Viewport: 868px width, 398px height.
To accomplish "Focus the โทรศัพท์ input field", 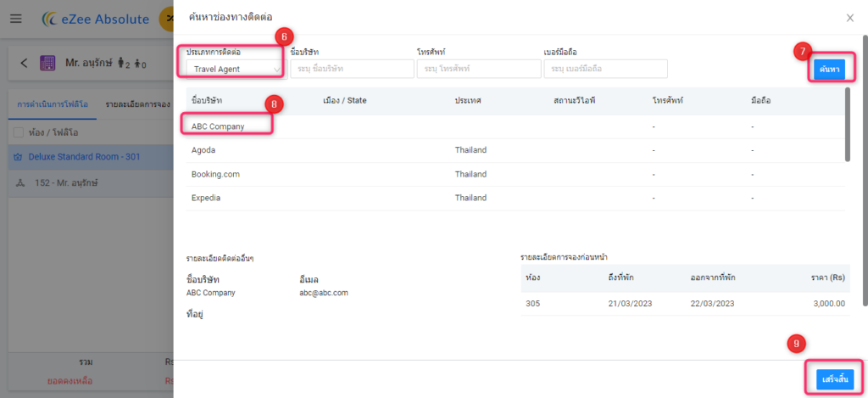I will pyautogui.click(x=479, y=69).
